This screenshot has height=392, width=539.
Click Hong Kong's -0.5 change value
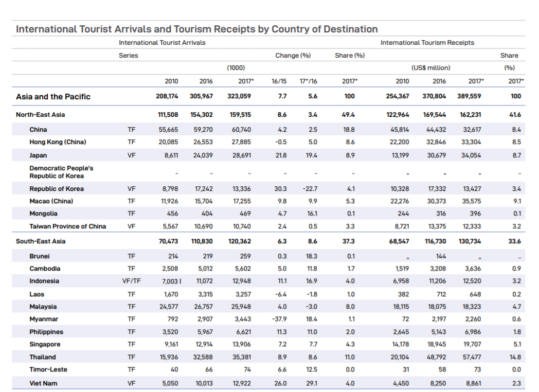click(x=280, y=142)
